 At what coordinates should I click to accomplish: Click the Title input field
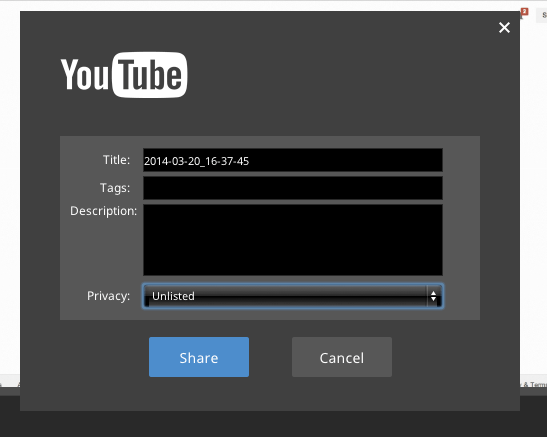(x=293, y=160)
